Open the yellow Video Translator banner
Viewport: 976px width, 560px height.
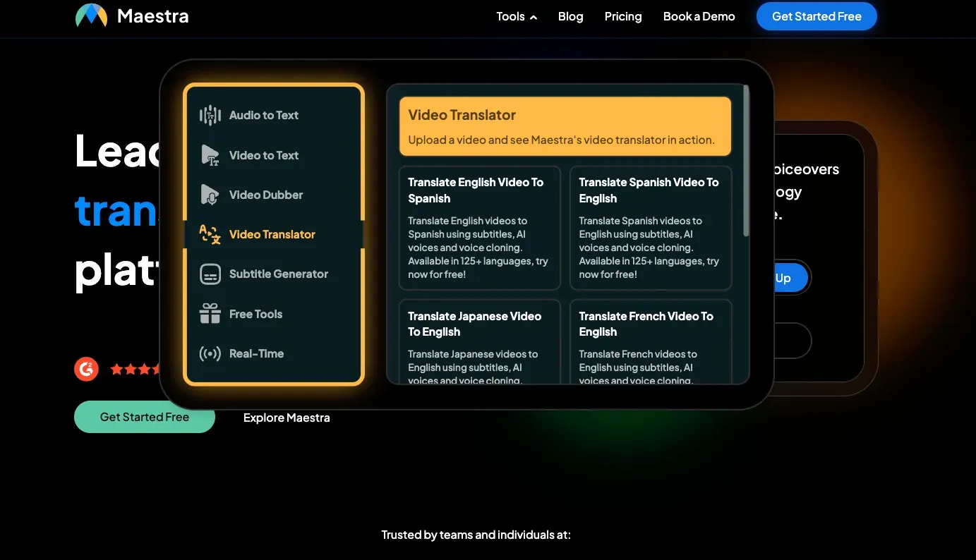565,126
